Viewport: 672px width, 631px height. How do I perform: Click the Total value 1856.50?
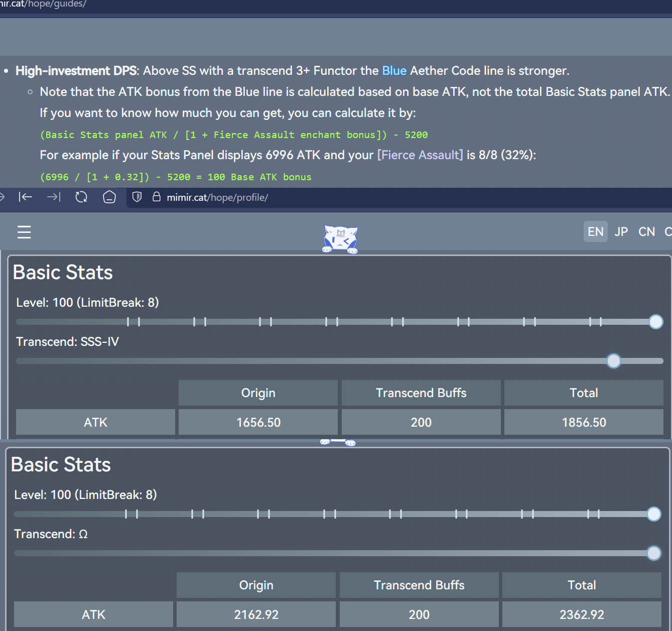click(584, 422)
